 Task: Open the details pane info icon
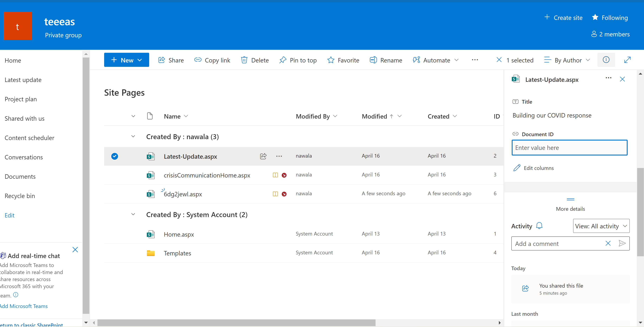click(606, 60)
